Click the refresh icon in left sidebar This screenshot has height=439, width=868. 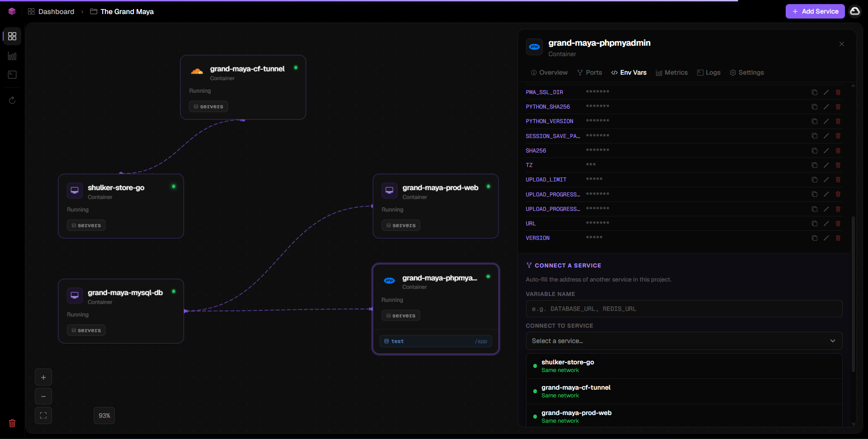pos(12,100)
